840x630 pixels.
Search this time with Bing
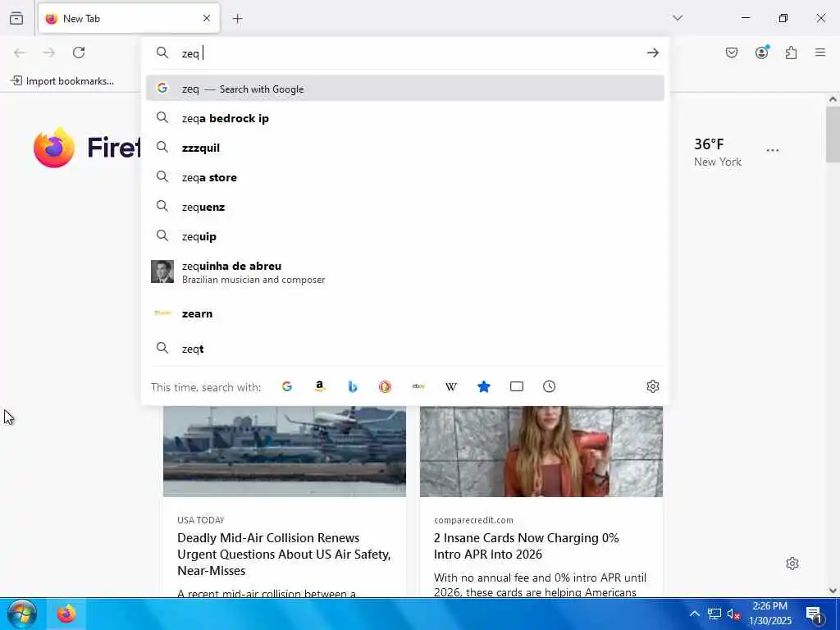(353, 386)
